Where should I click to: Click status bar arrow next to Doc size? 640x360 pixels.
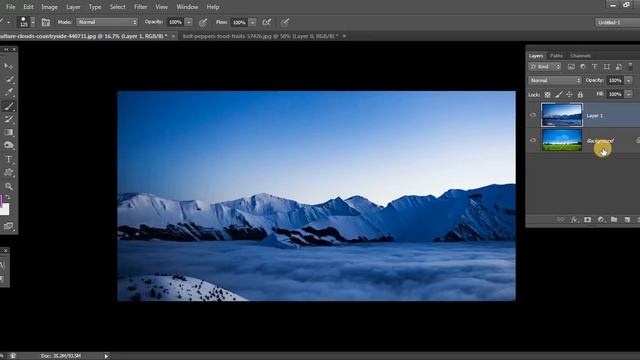click(x=106, y=356)
